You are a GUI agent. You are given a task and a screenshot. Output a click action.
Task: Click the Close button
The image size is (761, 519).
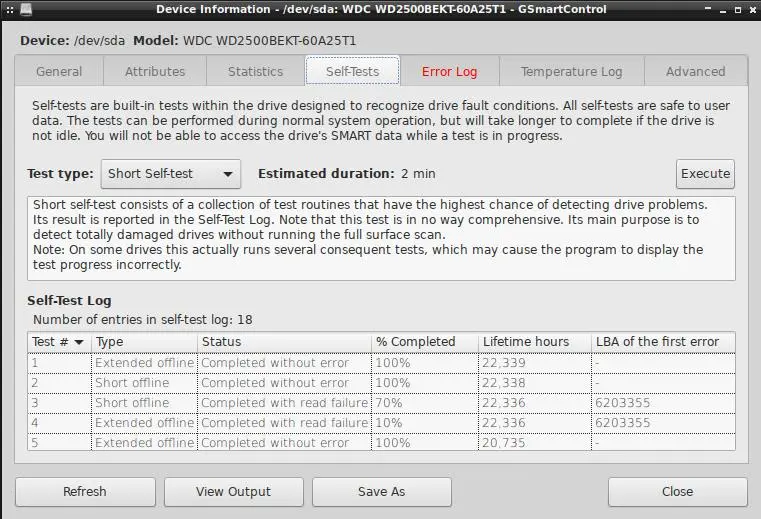click(x=678, y=491)
